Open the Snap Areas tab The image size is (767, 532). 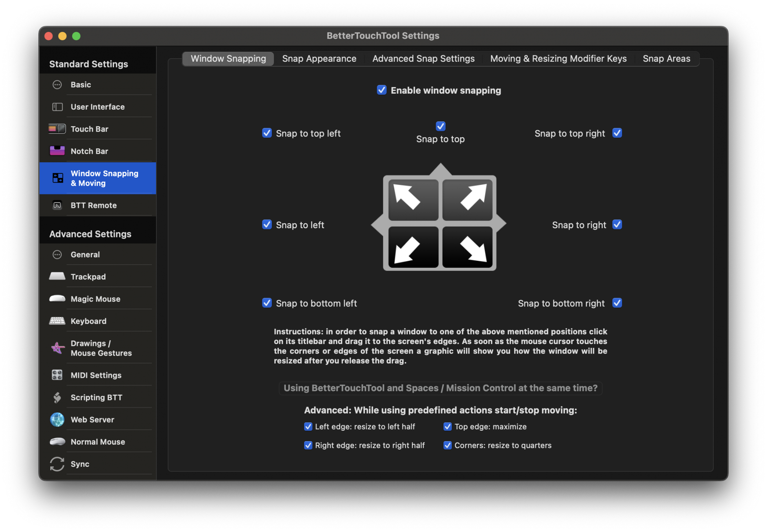pyautogui.click(x=666, y=59)
